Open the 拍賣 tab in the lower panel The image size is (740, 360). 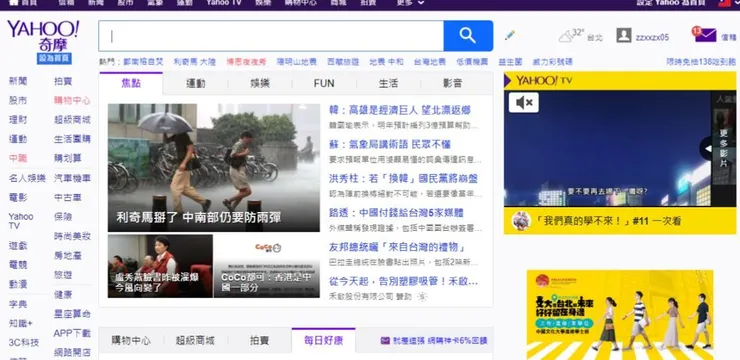click(x=260, y=340)
